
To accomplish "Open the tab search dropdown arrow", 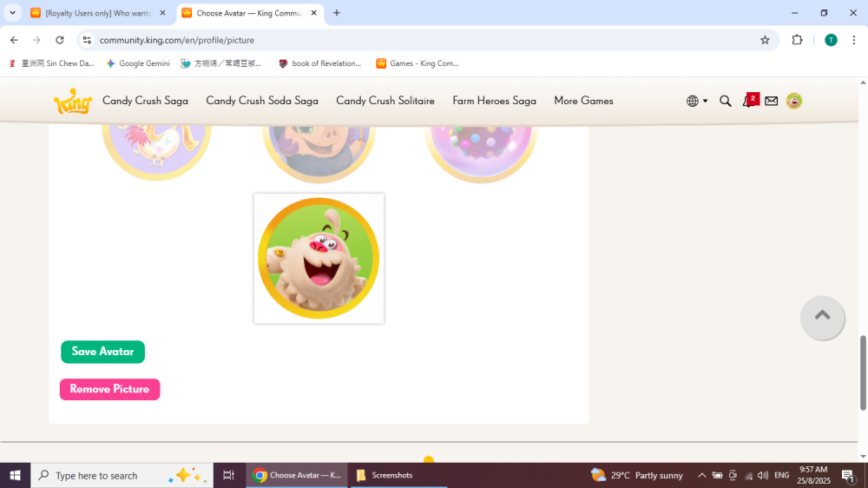I will 13,13.
